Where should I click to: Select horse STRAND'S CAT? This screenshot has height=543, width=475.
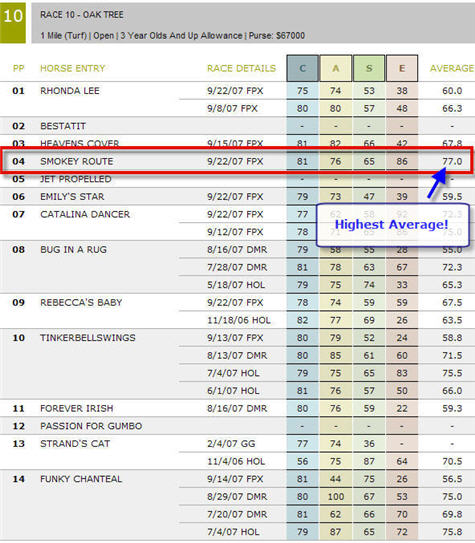pyautogui.click(x=75, y=444)
